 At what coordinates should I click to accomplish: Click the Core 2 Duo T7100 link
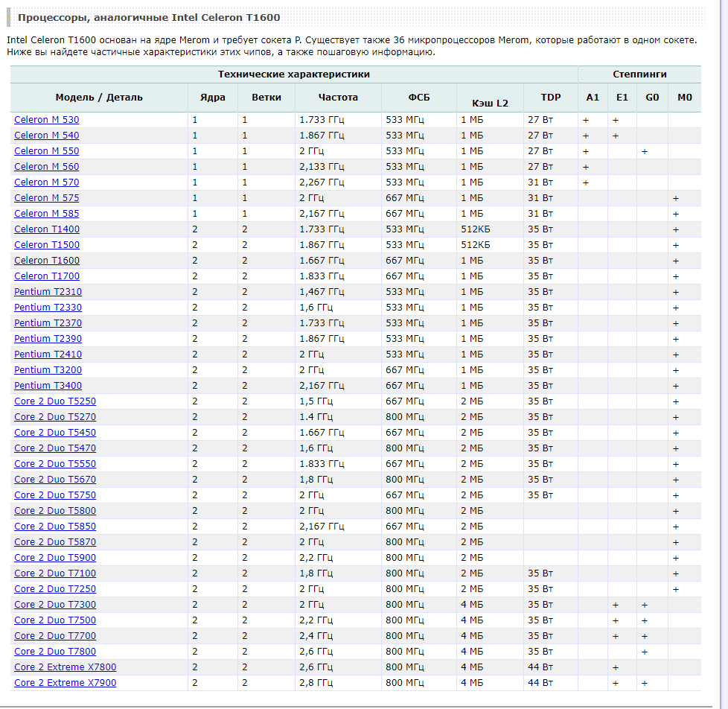55,573
